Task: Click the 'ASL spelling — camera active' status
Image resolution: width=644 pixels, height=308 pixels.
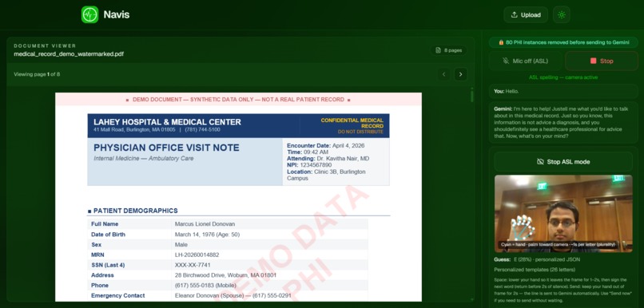Action: [x=563, y=77]
